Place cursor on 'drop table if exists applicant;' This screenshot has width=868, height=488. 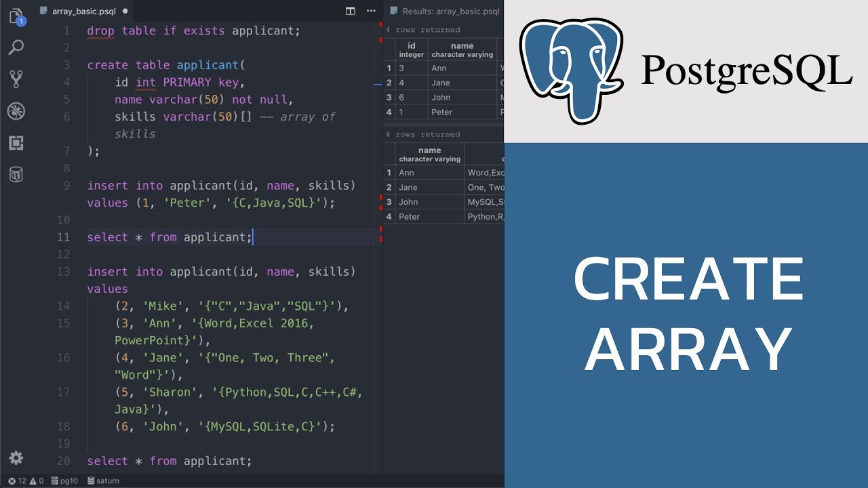coord(193,31)
